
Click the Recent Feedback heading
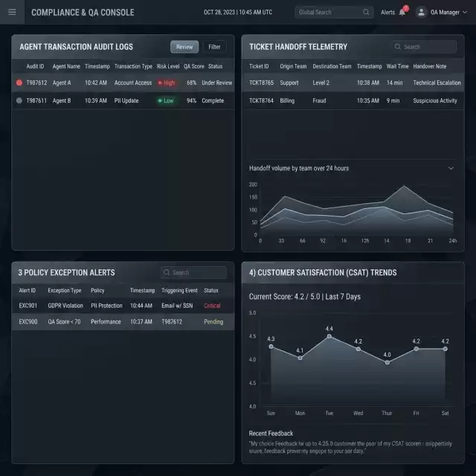tap(271, 433)
